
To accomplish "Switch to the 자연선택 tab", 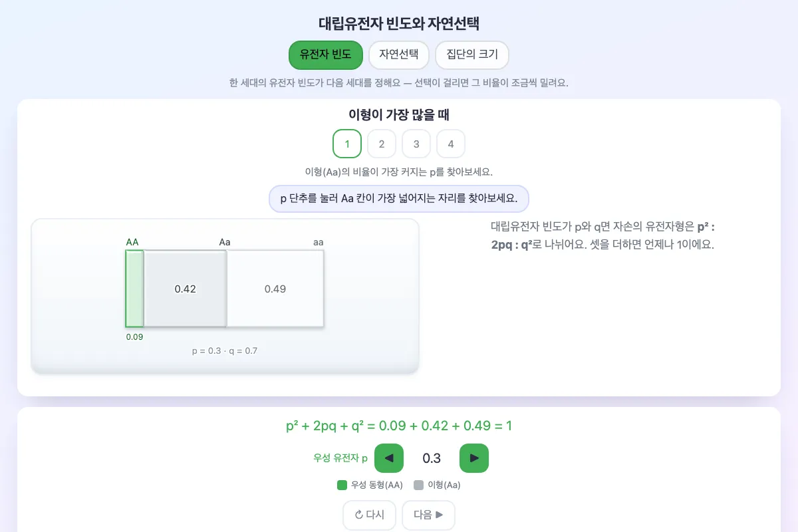I will (399, 55).
